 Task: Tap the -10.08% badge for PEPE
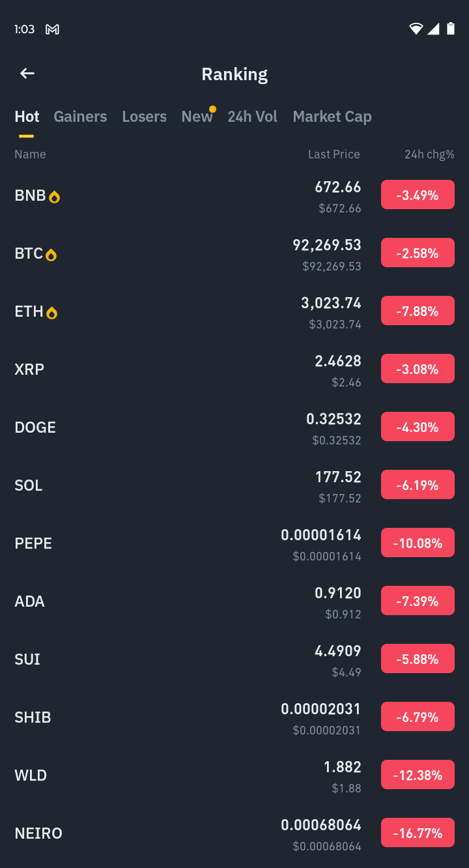(418, 543)
